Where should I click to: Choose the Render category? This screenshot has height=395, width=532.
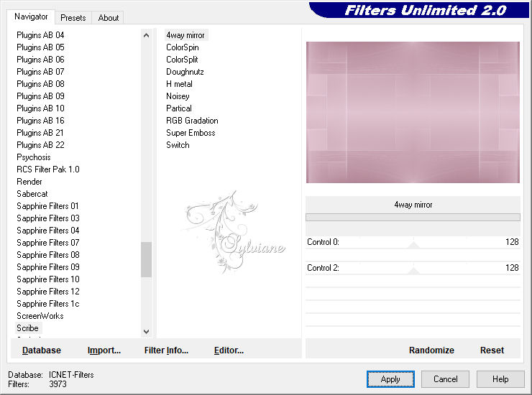(29, 182)
